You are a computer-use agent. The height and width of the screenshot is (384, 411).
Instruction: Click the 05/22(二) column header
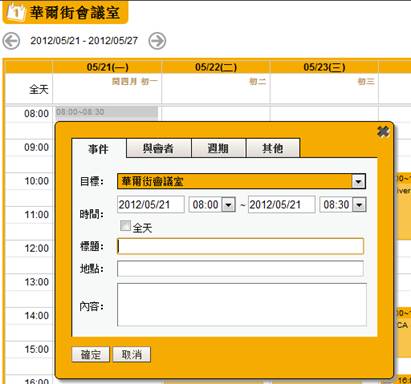pyautogui.click(x=216, y=67)
